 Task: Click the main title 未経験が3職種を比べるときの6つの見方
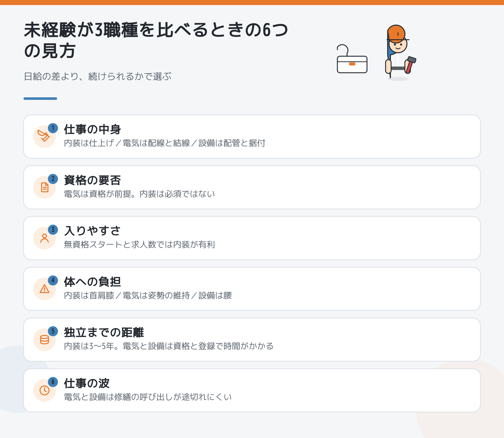tap(156, 40)
